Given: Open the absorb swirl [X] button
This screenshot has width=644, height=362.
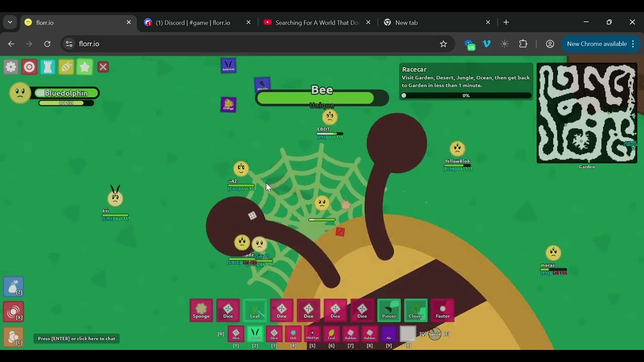Looking at the screenshot, I should tap(14, 312).
